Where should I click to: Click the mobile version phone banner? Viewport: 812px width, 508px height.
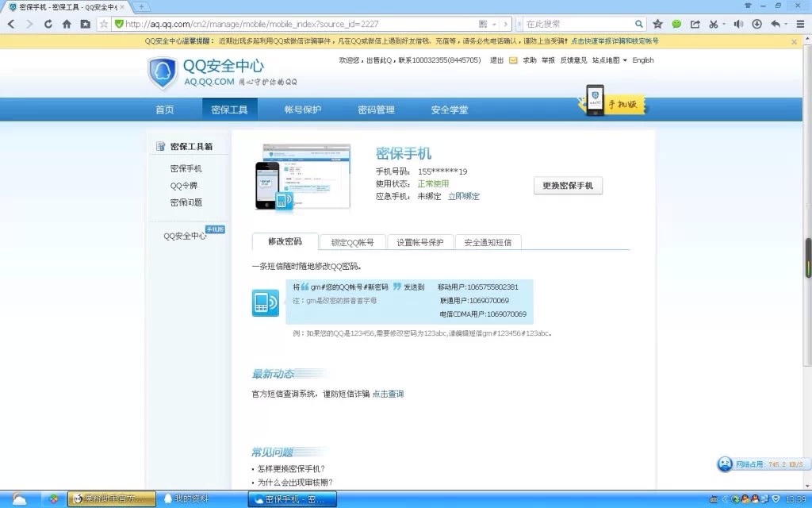(x=613, y=101)
